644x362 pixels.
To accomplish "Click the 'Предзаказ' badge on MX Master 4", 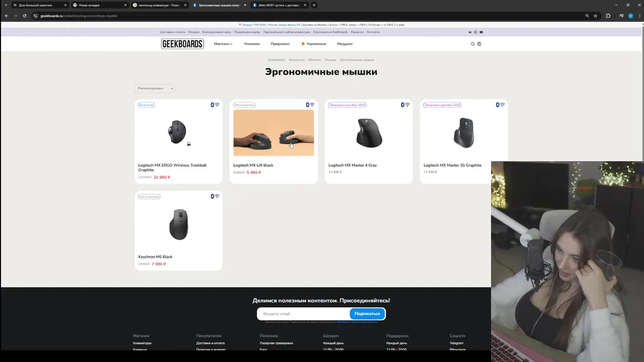I will click(347, 105).
